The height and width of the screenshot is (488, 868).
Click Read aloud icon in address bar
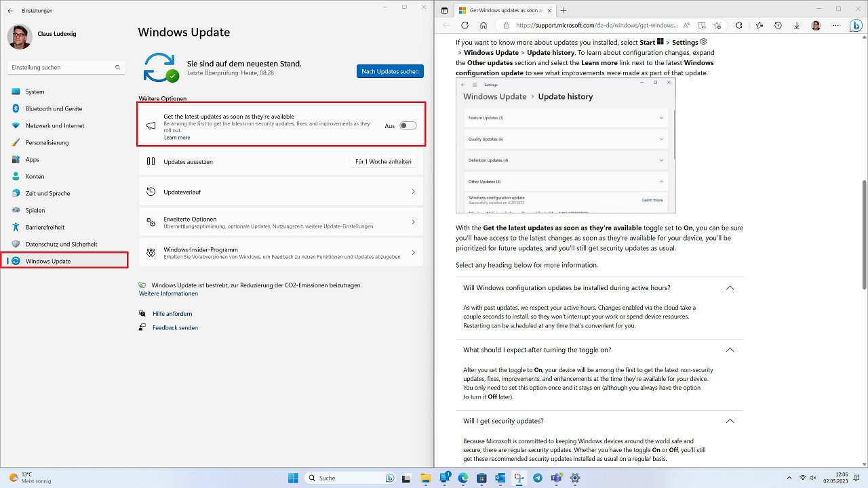tap(686, 25)
